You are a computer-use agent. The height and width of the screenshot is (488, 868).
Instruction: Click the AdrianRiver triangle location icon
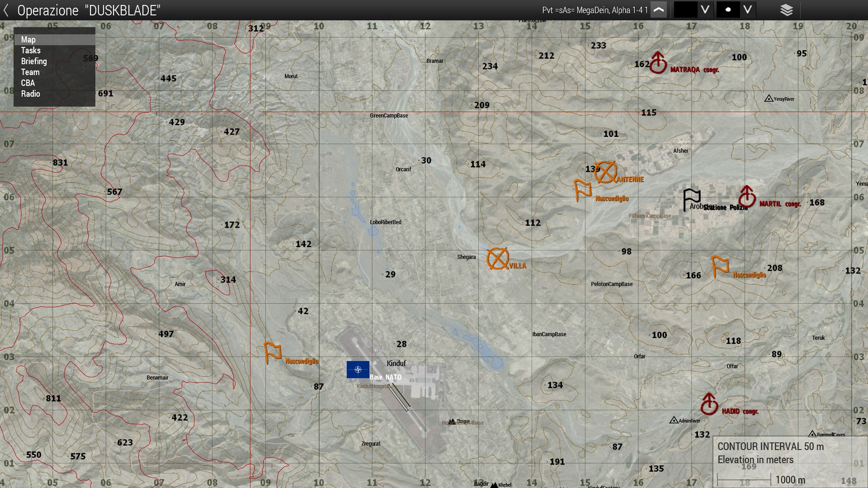[674, 420]
